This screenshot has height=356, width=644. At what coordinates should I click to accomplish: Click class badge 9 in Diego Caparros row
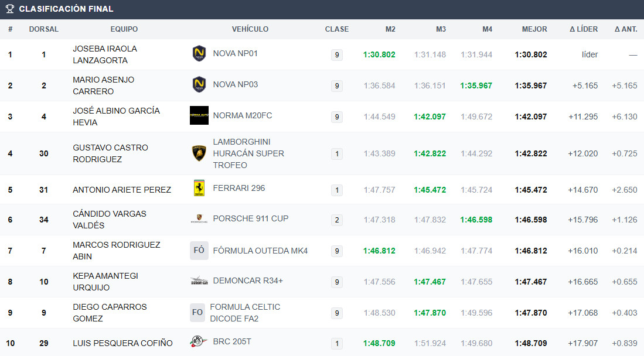click(x=337, y=313)
